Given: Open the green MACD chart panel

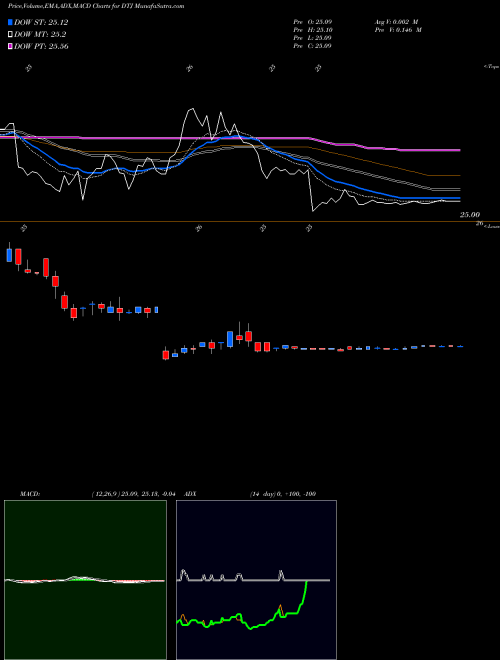Looking at the screenshot, I should (x=85, y=580).
